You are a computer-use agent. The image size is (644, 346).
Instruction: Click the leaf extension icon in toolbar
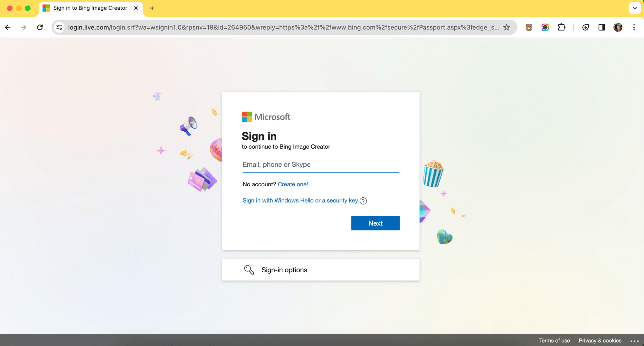pos(586,27)
